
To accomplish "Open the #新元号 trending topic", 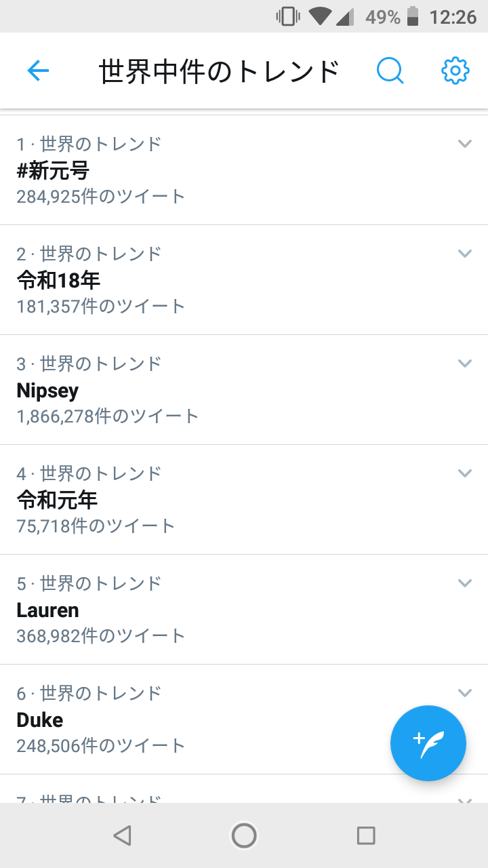I will [53, 170].
